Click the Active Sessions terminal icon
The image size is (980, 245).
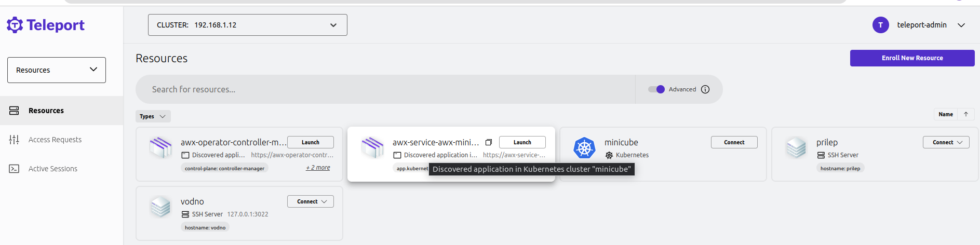pyautogui.click(x=14, y=169)
